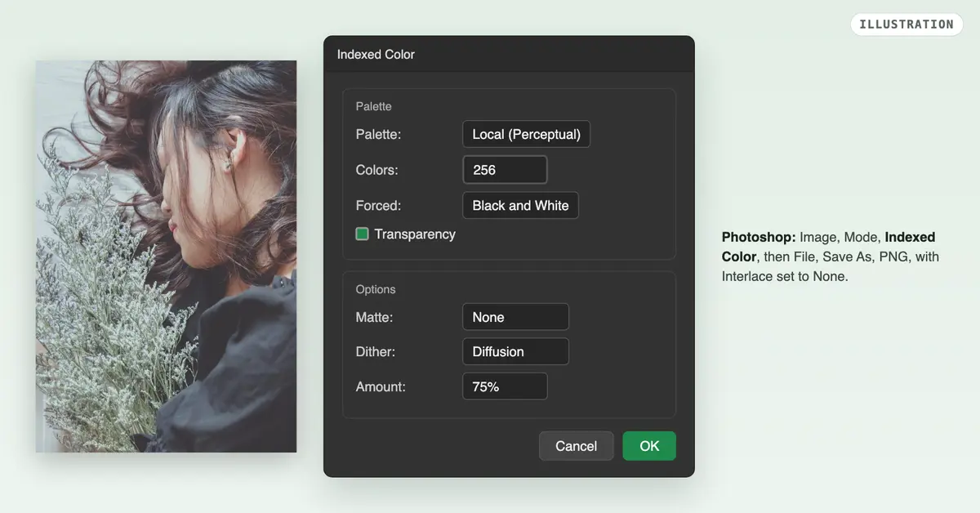
Task: Click the portrait photo preview image
Action: (166, 256)
